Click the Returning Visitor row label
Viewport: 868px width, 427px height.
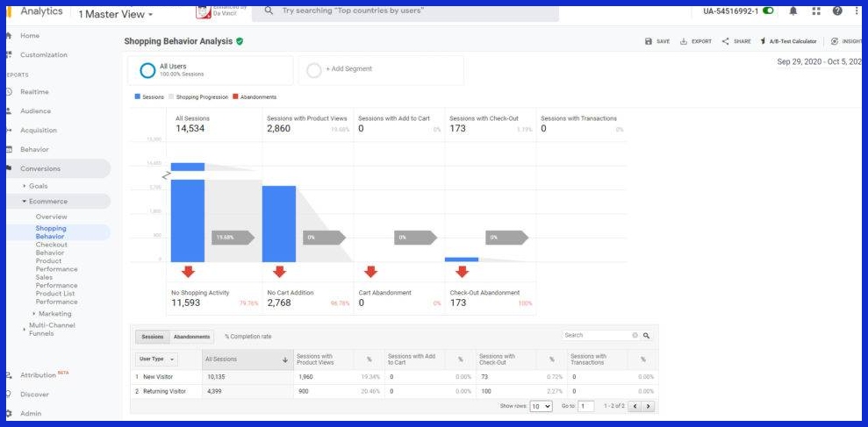point(164,391)
